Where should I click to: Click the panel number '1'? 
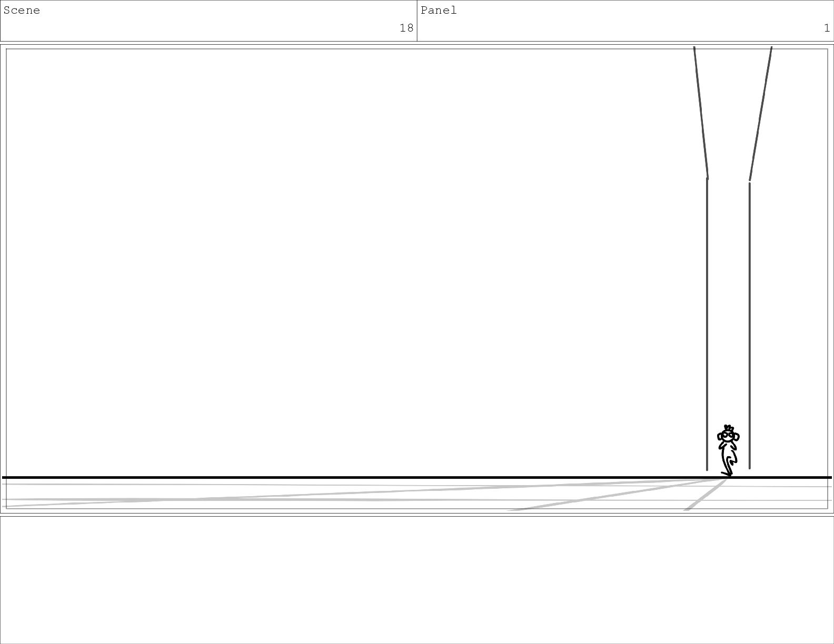pyautogui.click(x=827, y=28)
